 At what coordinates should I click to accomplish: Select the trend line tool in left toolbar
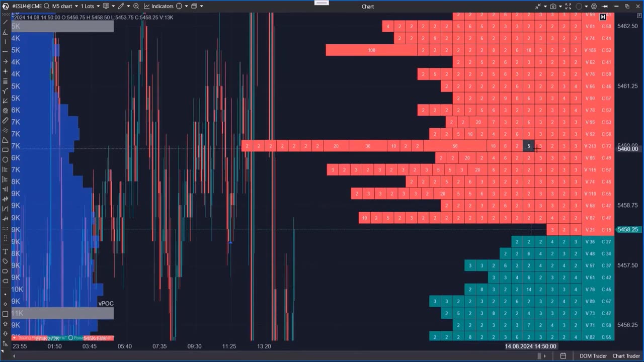point(6,22)
